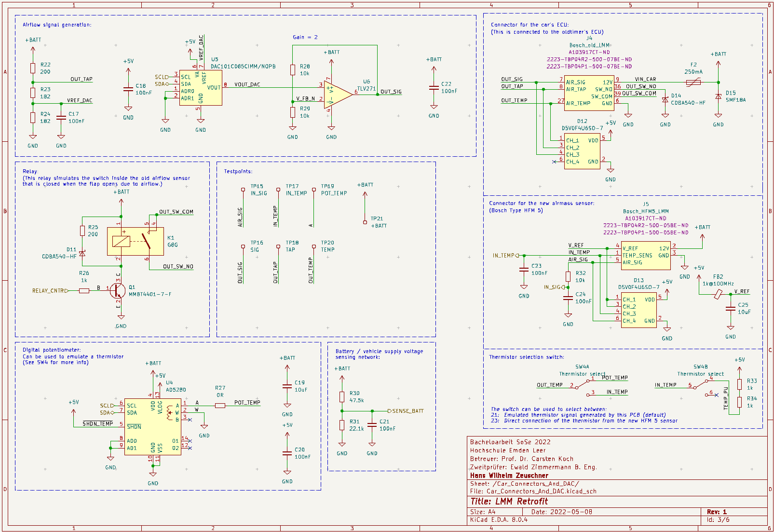Click the 'Digital potentiometer:' heading
This screenshot has height=532, width=774.
52,350
